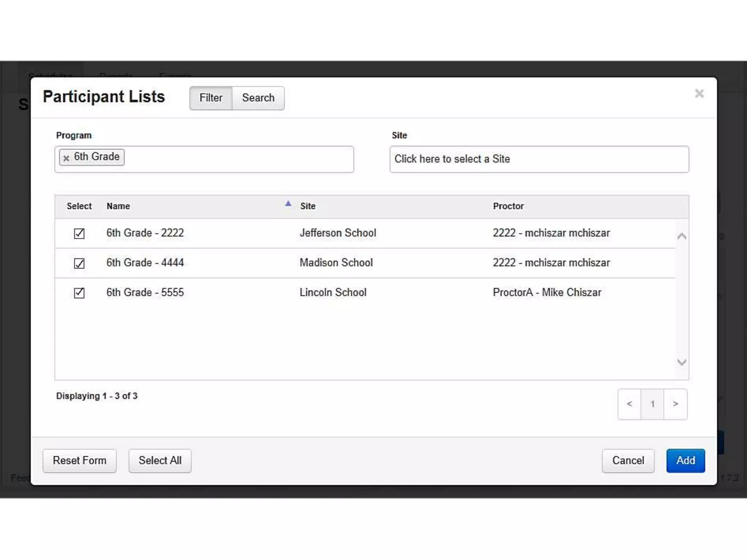This screenshot has width=747, height=560.
Task: Switch to the Filter tab
Action: (211, 98)
